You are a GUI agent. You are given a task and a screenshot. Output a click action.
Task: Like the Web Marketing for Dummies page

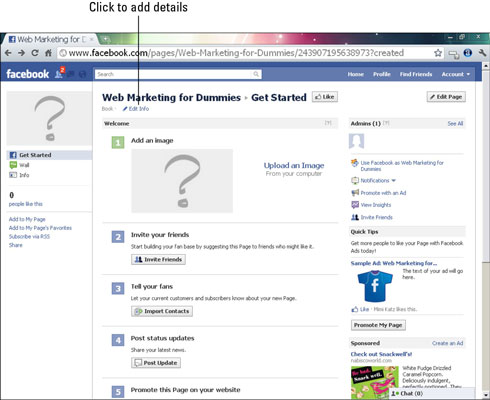325,97
